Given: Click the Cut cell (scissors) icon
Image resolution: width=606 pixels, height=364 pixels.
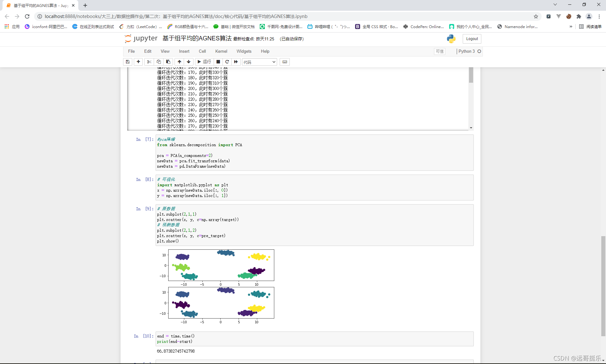Looking at the screenshot, I should [x=148, y=62].
